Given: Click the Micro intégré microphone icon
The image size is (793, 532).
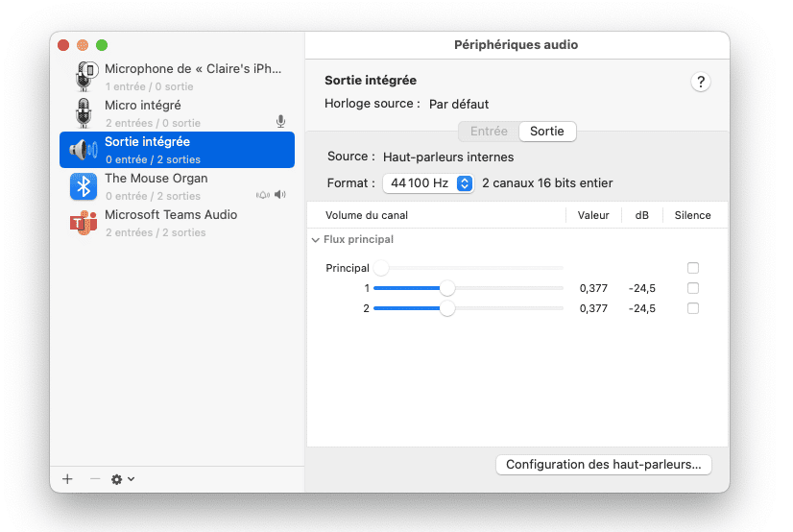Looking at the screenshot, I should (x=84, y=112).
